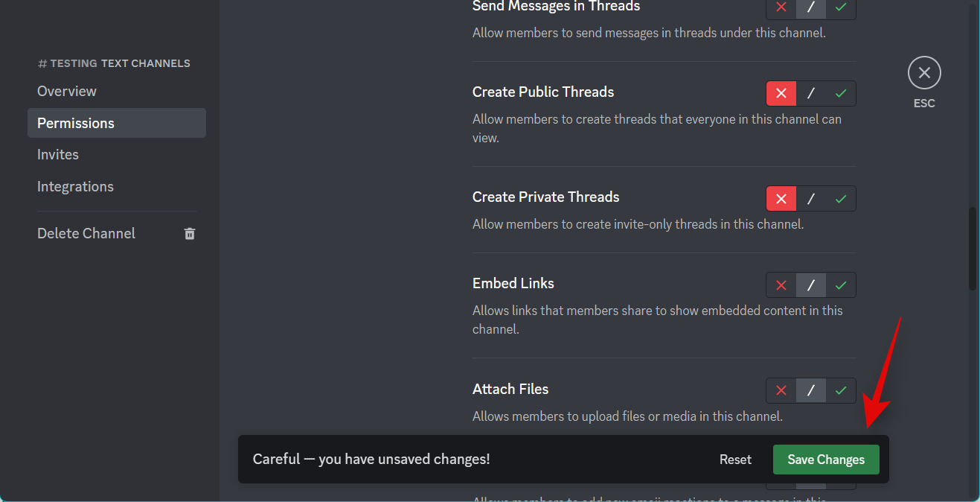Open the Overview settings tab
Image resolution: width=980 pixels, height=502 pixels.
point(67,92)
